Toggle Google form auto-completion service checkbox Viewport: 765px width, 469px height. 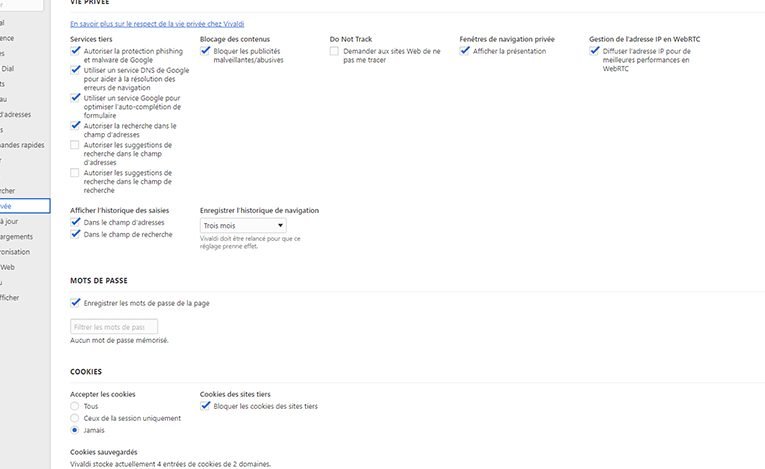click(x=76, y=98)
